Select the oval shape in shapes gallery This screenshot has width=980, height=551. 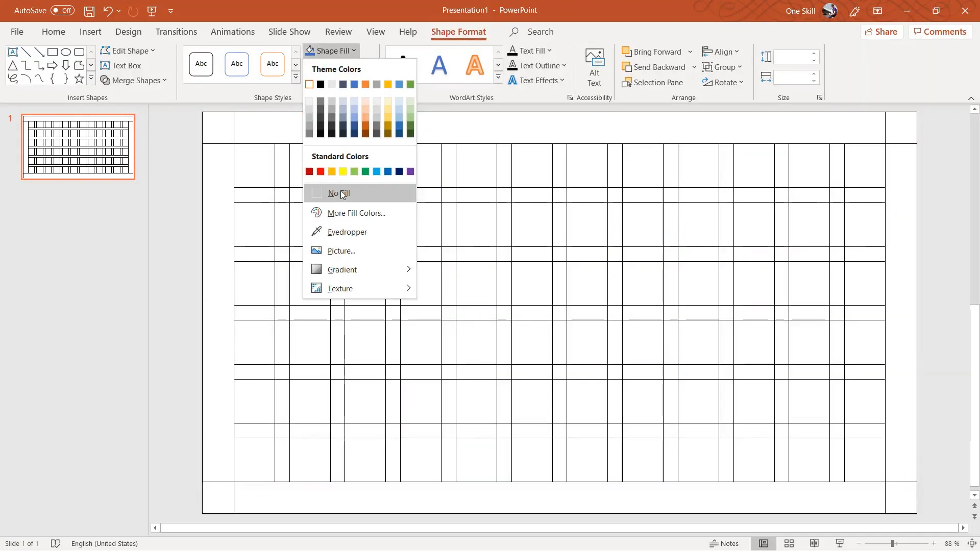pos(66,52)
